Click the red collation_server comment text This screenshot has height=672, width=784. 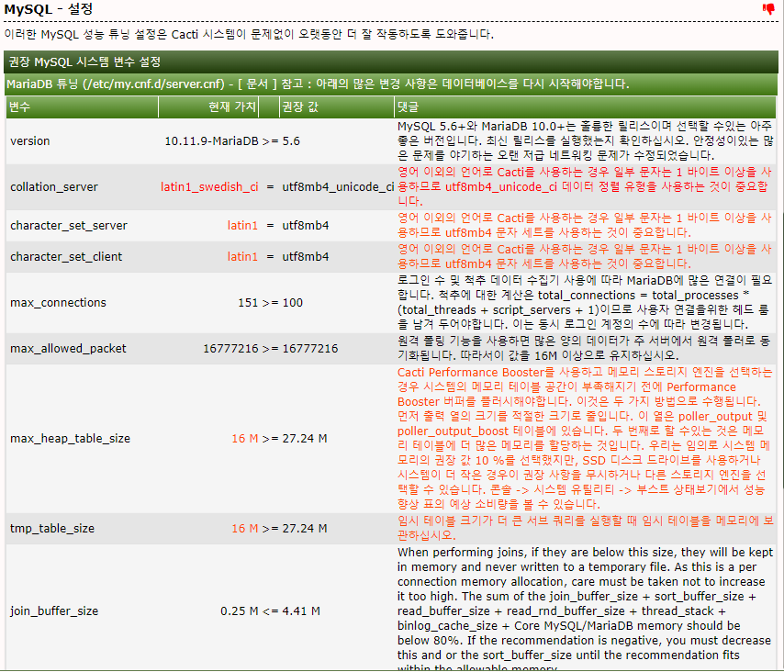point(584,187)
